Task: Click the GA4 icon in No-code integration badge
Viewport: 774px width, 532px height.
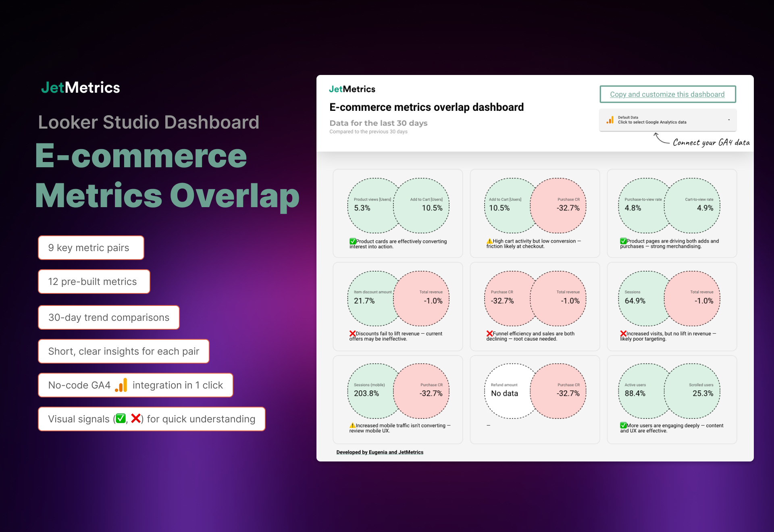Action: tap(121, 385)
